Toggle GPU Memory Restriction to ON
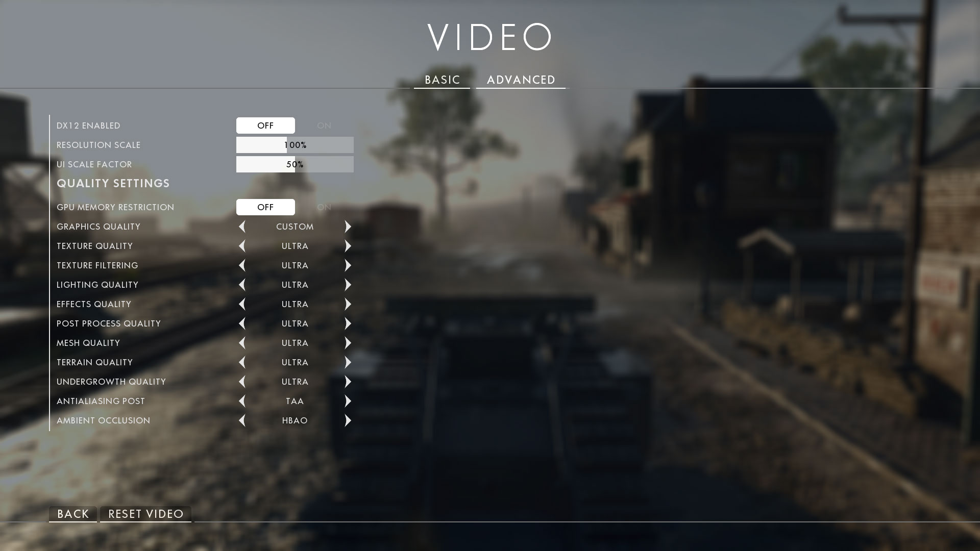The image size is (980, 551). [x=324, y=207]
